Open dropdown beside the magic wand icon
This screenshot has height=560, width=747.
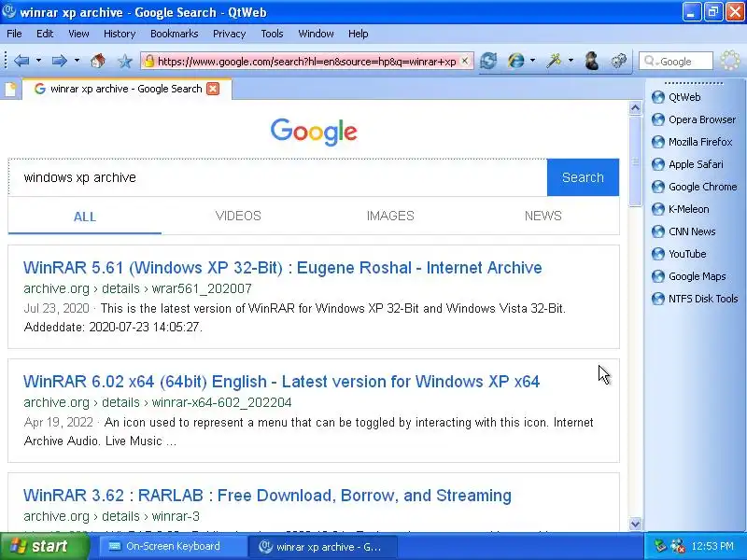coord(571,61)
